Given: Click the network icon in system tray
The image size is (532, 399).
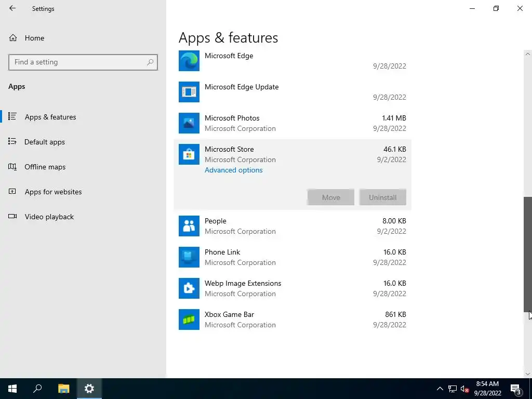Looking at the screenshot, I should 453,389.
